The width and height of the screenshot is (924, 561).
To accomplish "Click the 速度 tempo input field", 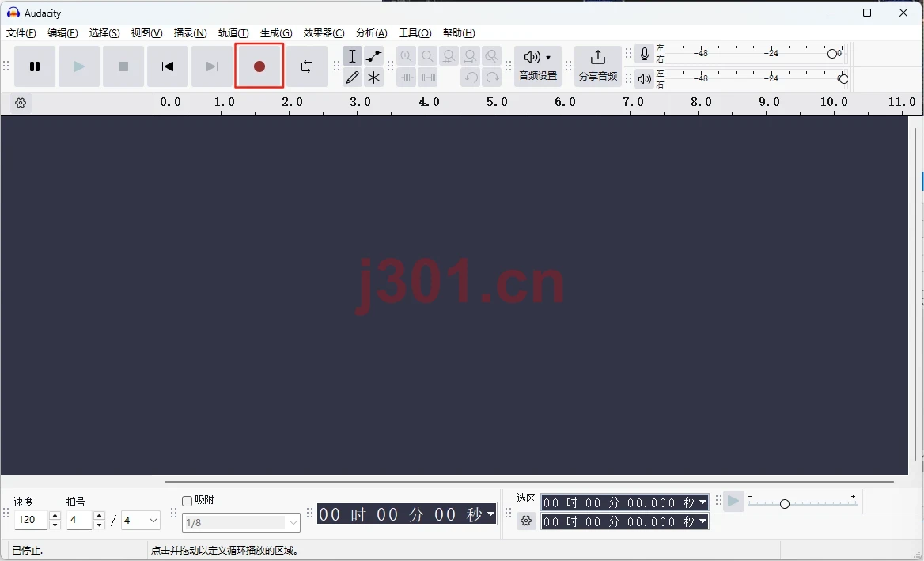I will point(31,520).
